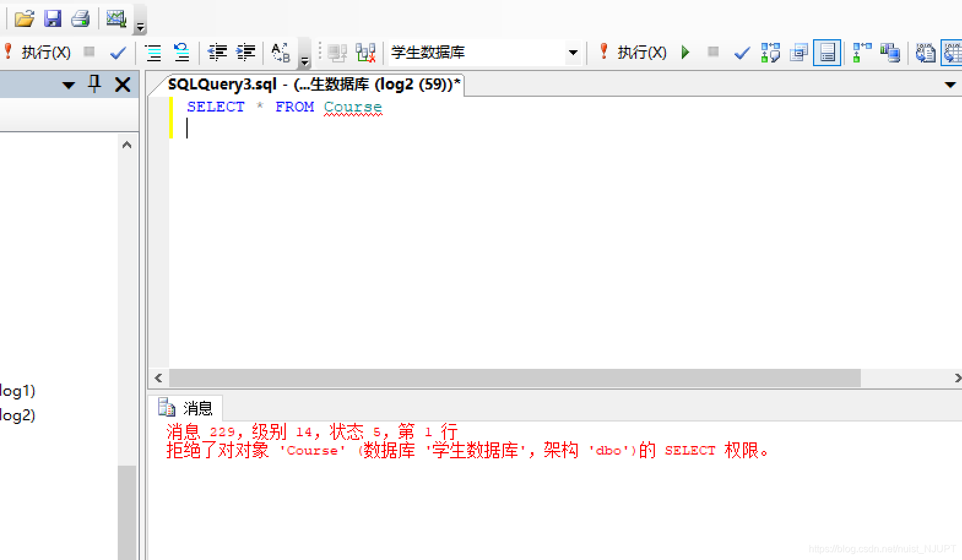This screenshot has height=560, width=962.
Task: Click the side panel vertical scrollbar thumb
Action: [127, 512]
